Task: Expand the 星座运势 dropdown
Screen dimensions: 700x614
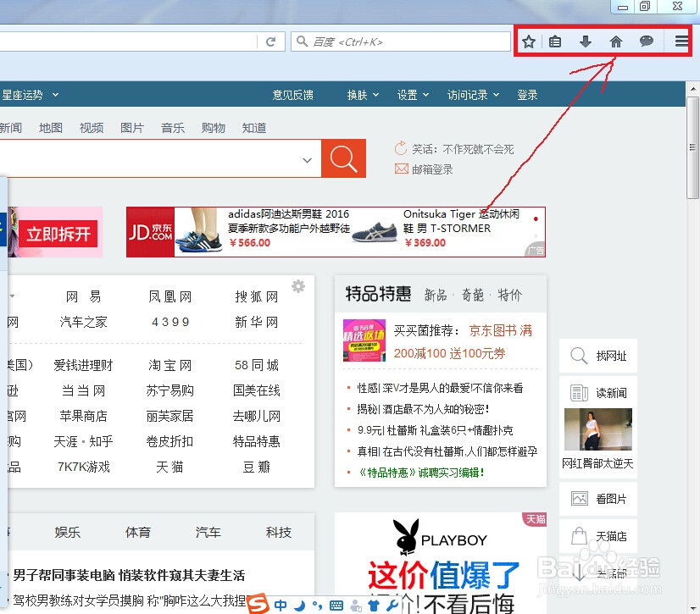Action: point(55,95)
